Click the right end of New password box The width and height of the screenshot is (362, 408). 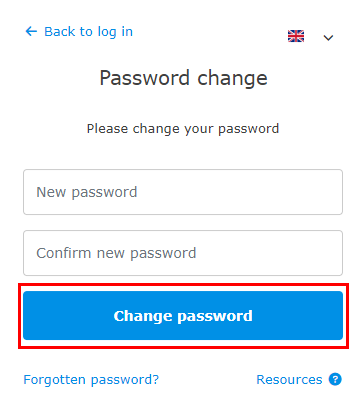[330, 192]
